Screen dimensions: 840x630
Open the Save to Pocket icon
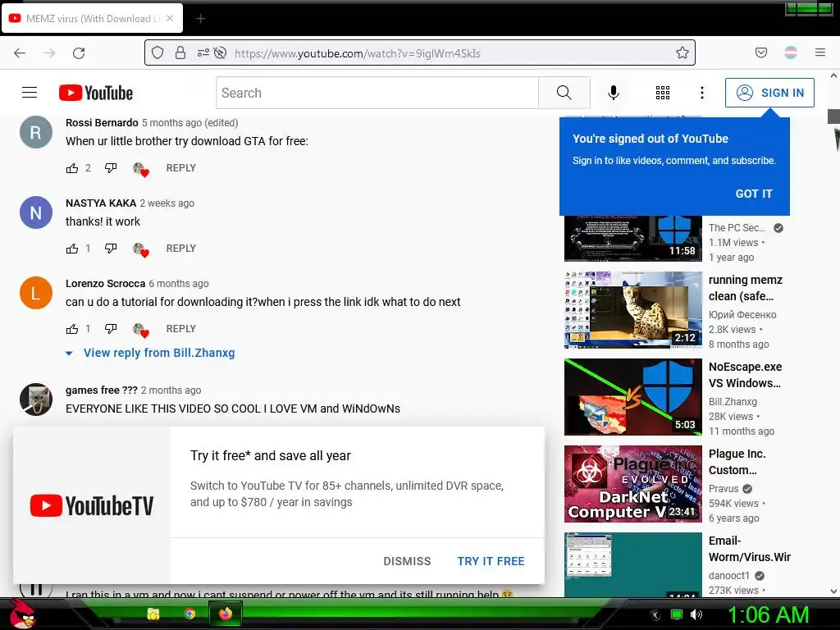(x=760, y=52)
